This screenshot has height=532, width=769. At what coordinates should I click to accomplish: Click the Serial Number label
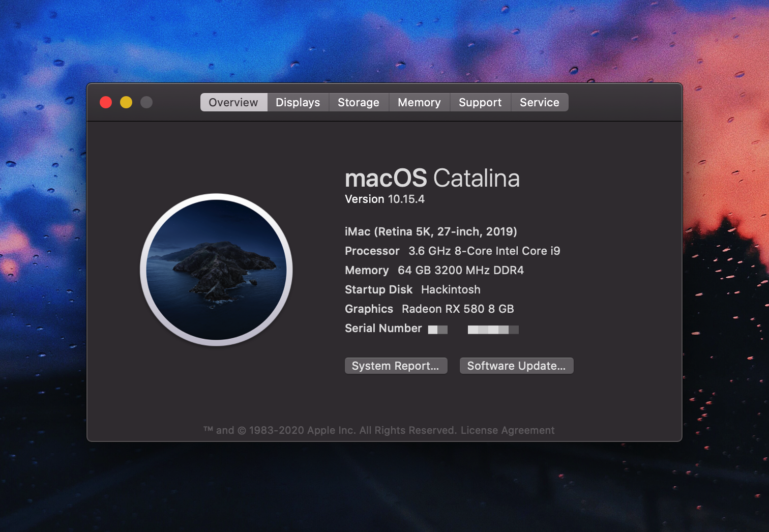point(383,328)
